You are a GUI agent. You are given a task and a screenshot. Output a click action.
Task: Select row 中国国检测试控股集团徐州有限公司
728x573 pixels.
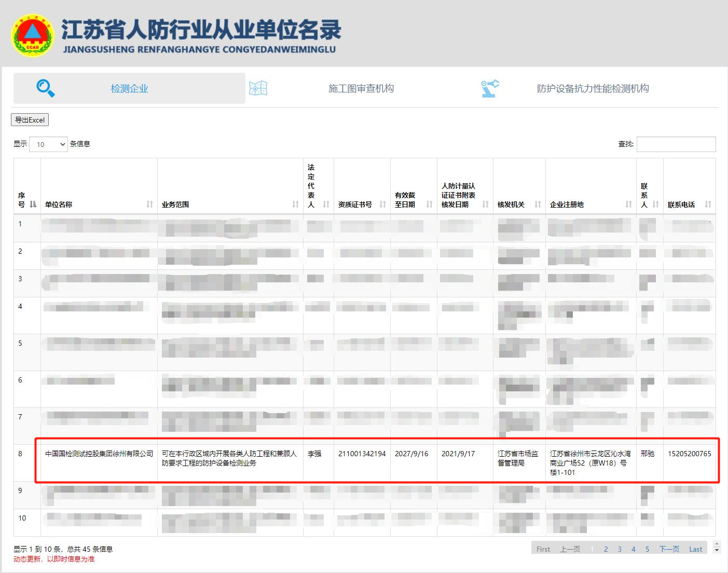[99, 454]
